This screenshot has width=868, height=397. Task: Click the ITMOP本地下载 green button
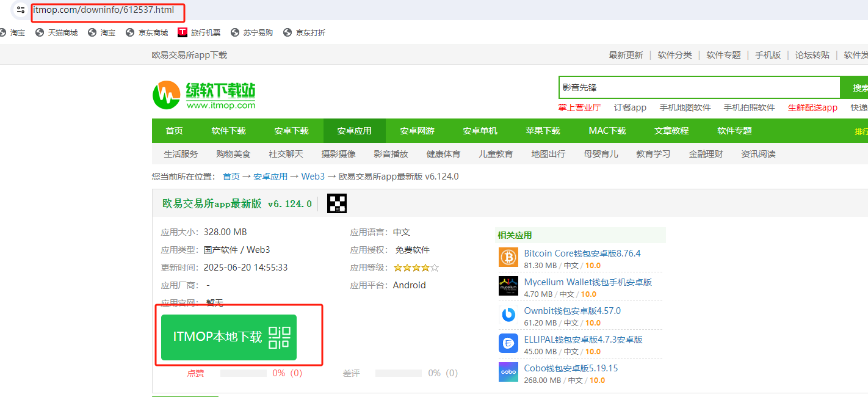point(228,337)
